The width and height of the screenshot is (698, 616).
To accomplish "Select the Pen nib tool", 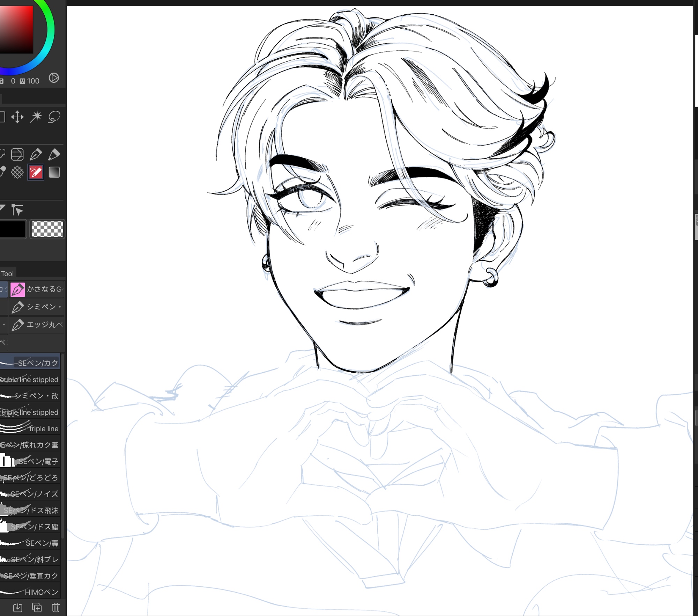I will coord(36,154).
